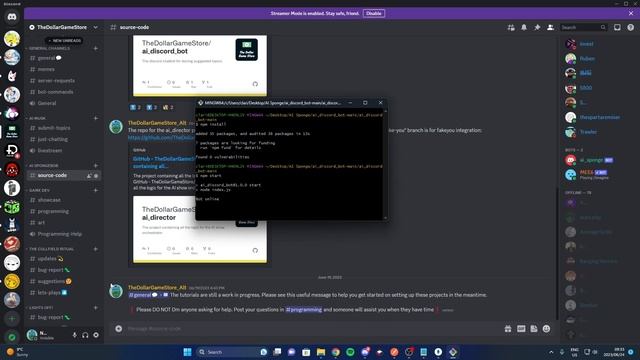Deafen with headphones icon
640x360 pixels.
tap(85, 335)
